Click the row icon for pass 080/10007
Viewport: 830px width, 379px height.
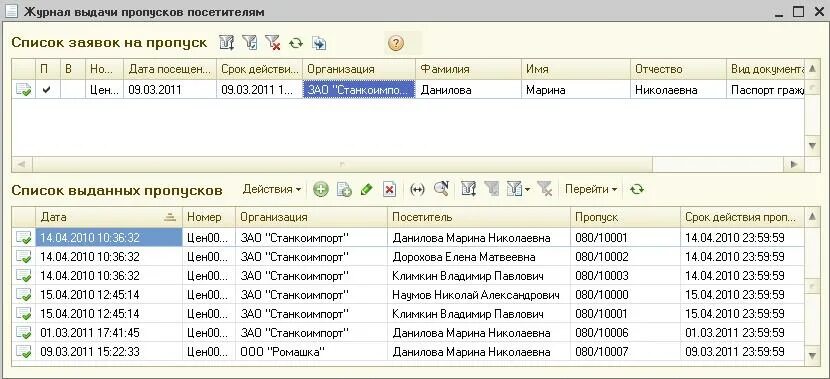[24, 352]
